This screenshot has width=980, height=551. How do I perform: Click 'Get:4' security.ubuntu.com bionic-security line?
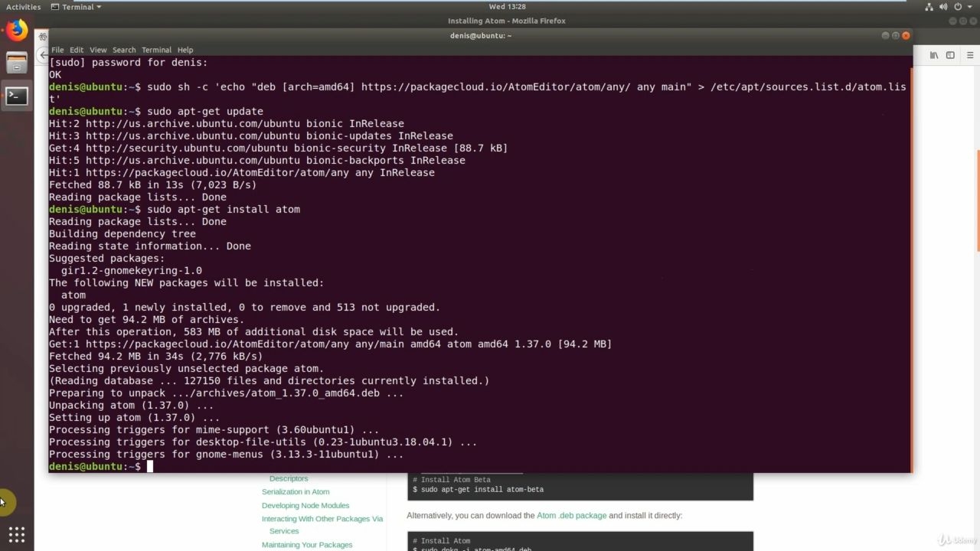279,148
